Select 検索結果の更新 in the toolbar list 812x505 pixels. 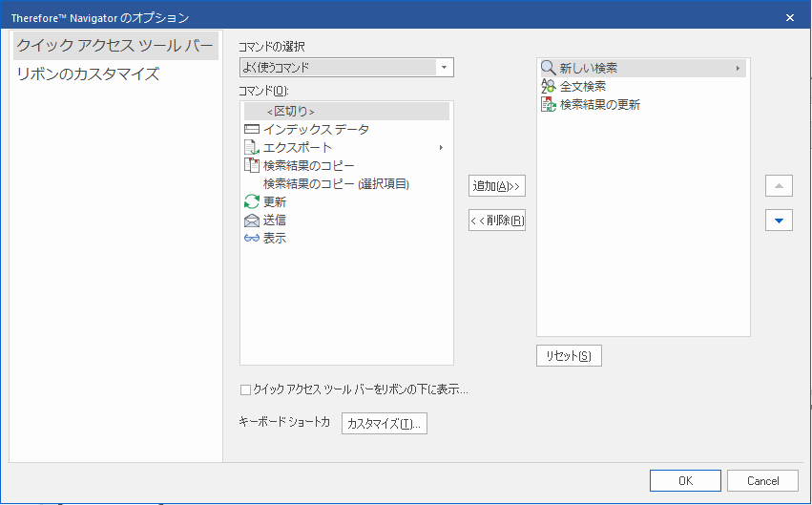tap(599, 104)
